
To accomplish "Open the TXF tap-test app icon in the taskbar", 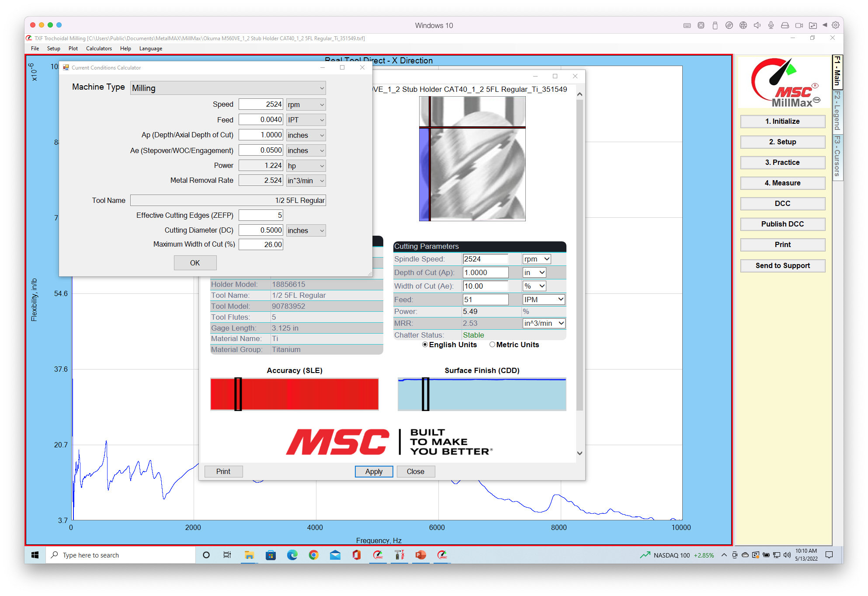I will click(x=399, y=555).
